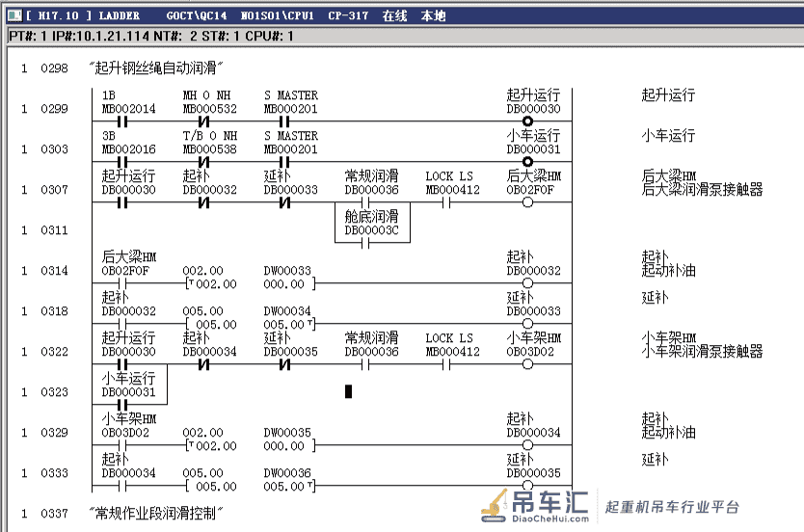Select the 起补 DB000032 coil in rung 0314

[x=527, y=283]
